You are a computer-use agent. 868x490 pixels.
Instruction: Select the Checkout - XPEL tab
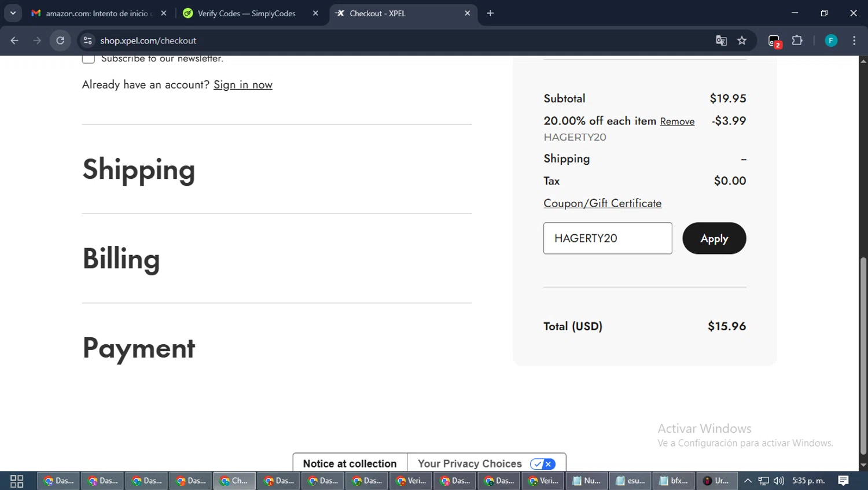402,13
